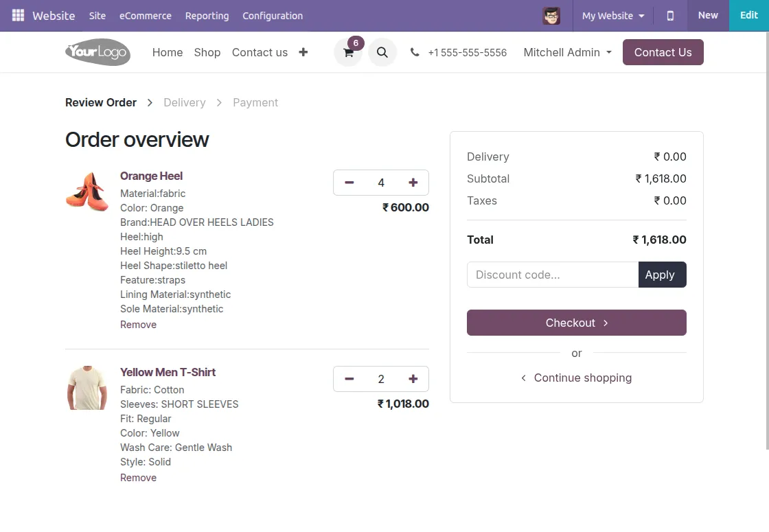Click the YourLogo website logo
The image size is (769, 532).
click(97, 52)
